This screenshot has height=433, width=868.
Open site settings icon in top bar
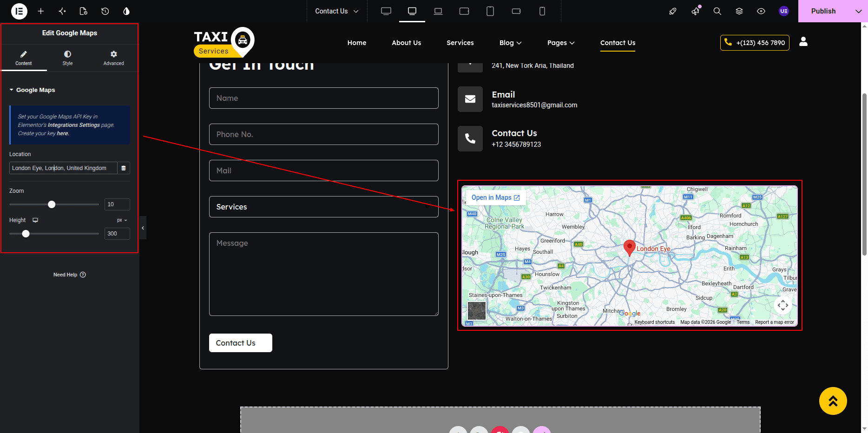tap(62, 11)
